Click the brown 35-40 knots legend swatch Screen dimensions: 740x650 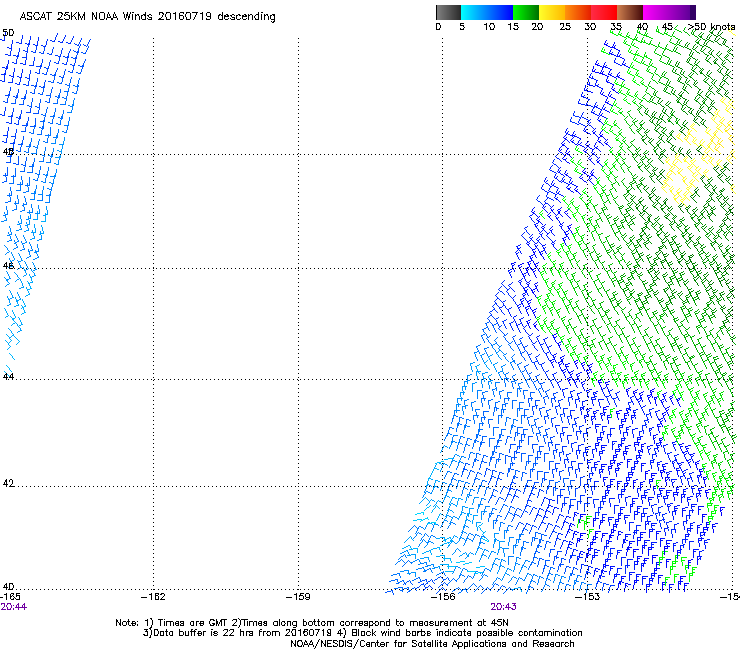[x=630, y=12]
